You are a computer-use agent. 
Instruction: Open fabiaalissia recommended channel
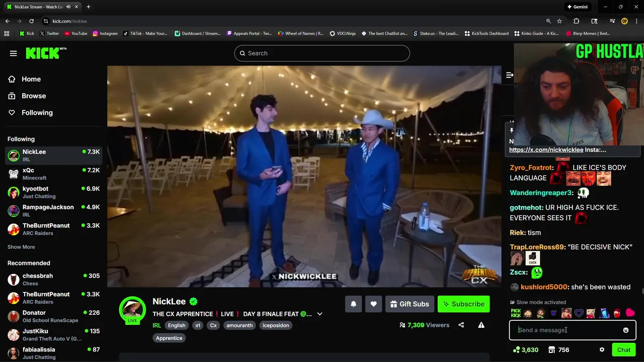pyautogui.click(x=54, y=353)
